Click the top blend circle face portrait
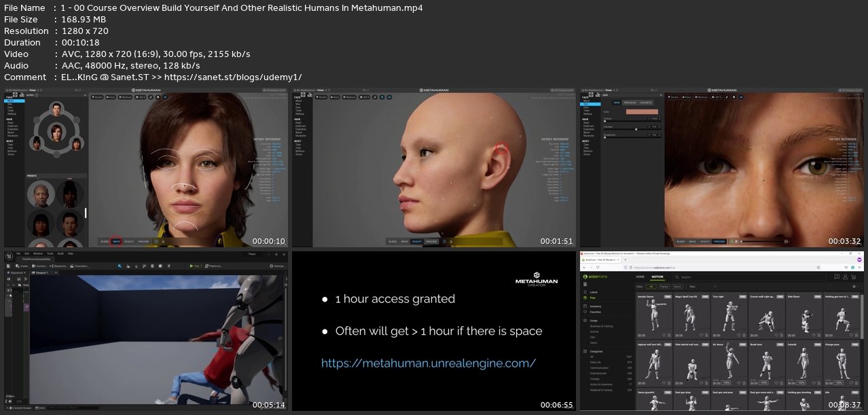 pyautogui.click(x=56, y=109)
